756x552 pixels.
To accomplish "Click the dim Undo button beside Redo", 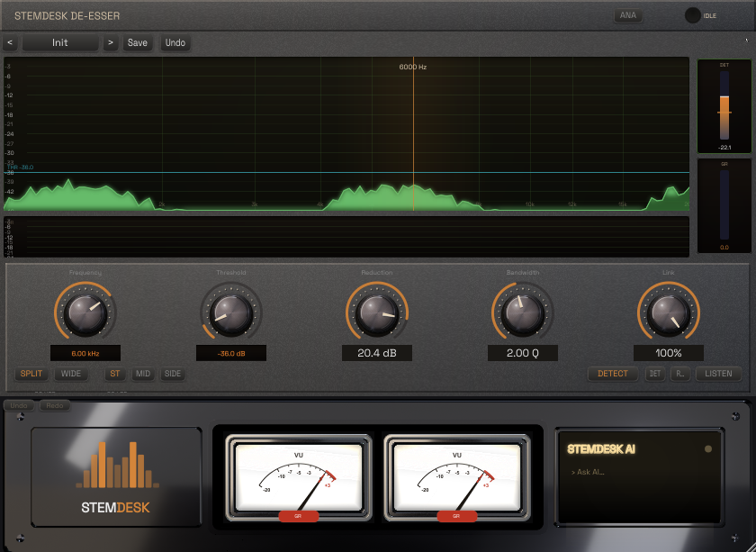I will pos(19,406).
